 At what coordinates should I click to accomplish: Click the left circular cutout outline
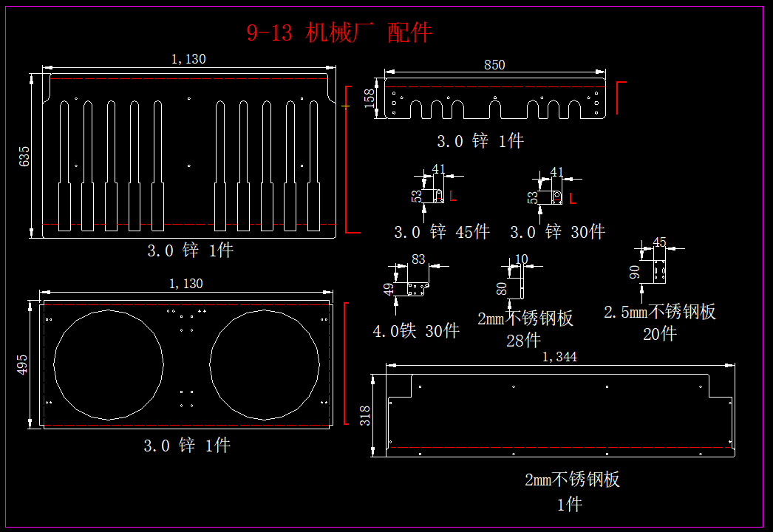point(54,365)
